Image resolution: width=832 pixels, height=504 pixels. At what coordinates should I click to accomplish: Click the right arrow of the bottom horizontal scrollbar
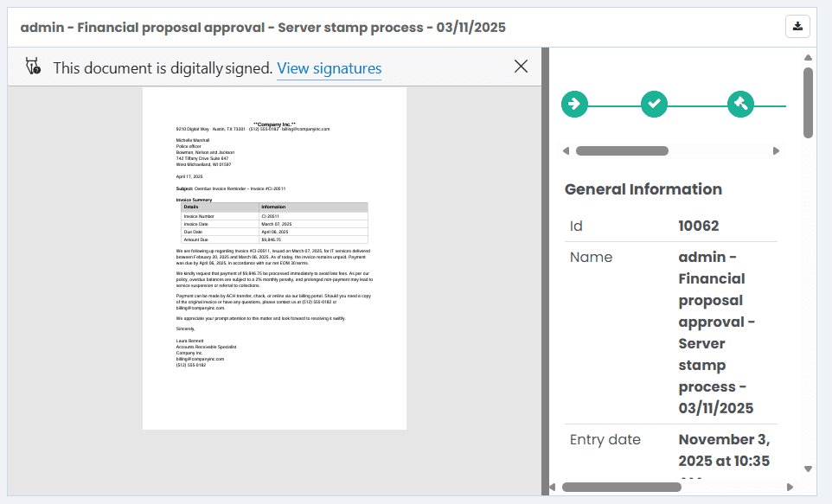[x=790, y=488]
